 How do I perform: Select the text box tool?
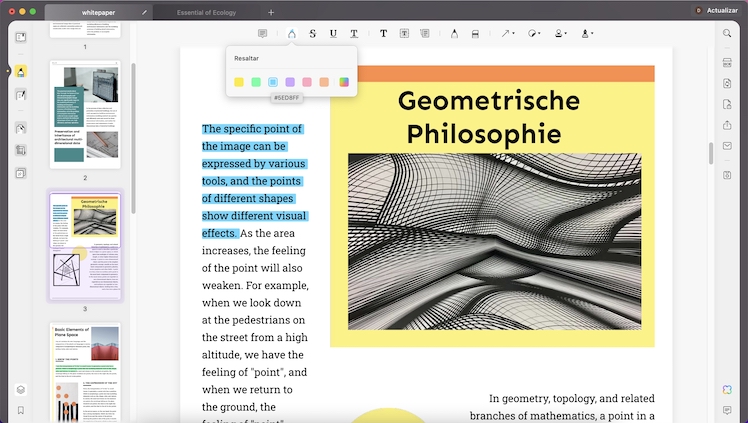404,33
